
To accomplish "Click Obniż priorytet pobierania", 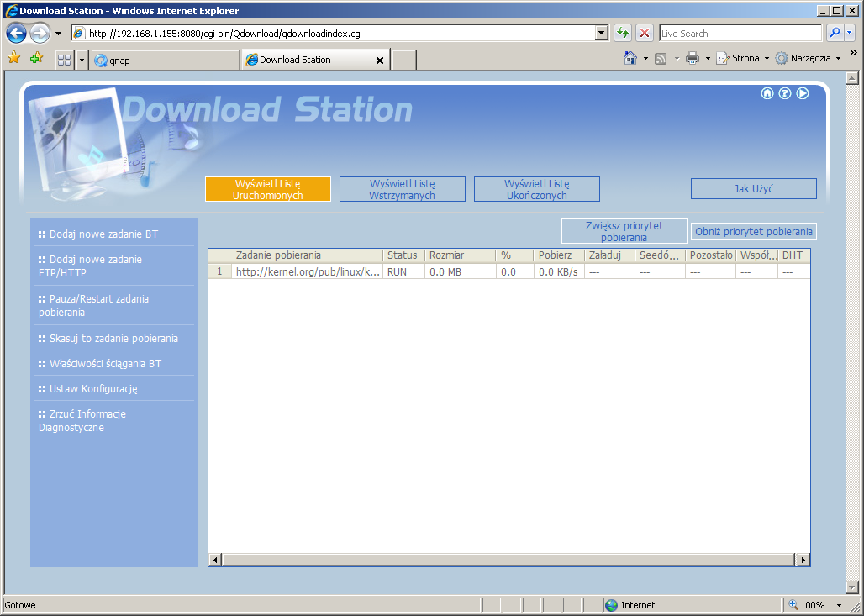I will tap(753, 231).
